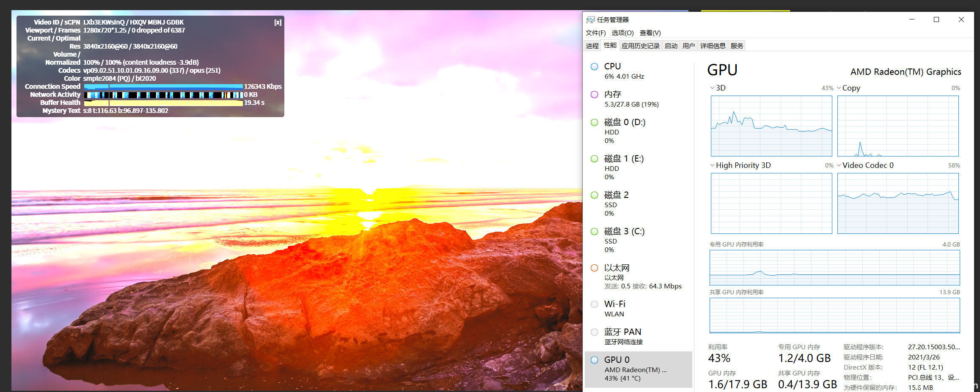Click the Buffer Health bar in stats overlay
Screen dimensions: 980x392
coord(163,103)
